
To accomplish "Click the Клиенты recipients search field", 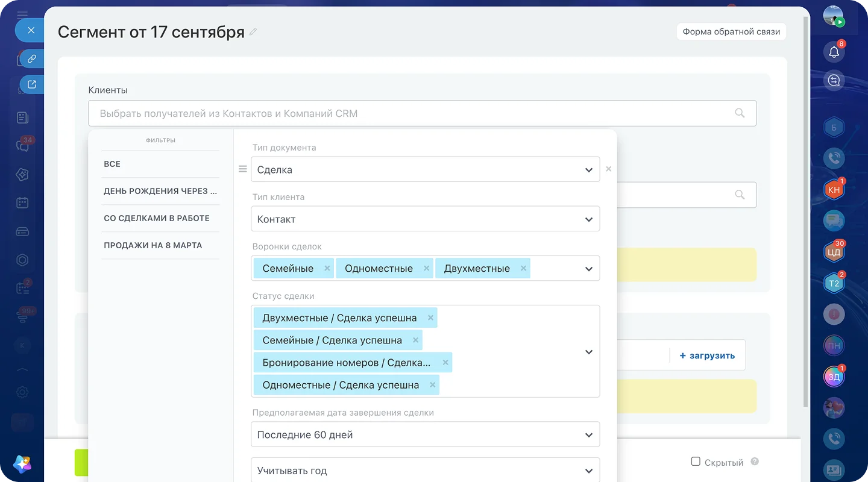I will (422, 113).
